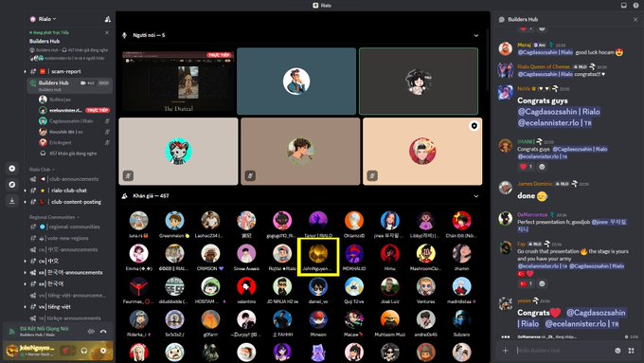The image size is (644, 363).
Task: Open the emoji picker in chat input
Action: [617, 351]
